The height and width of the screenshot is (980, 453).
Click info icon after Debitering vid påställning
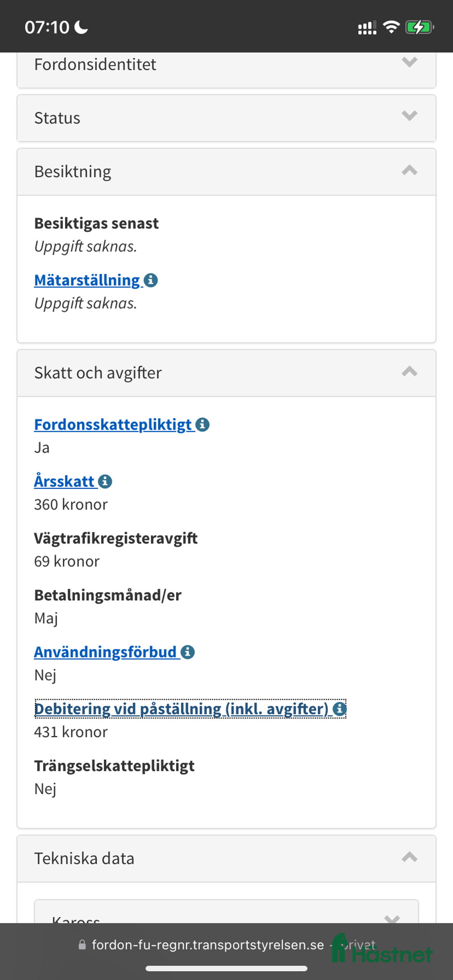pyautogui.click(x=339, y=709)
